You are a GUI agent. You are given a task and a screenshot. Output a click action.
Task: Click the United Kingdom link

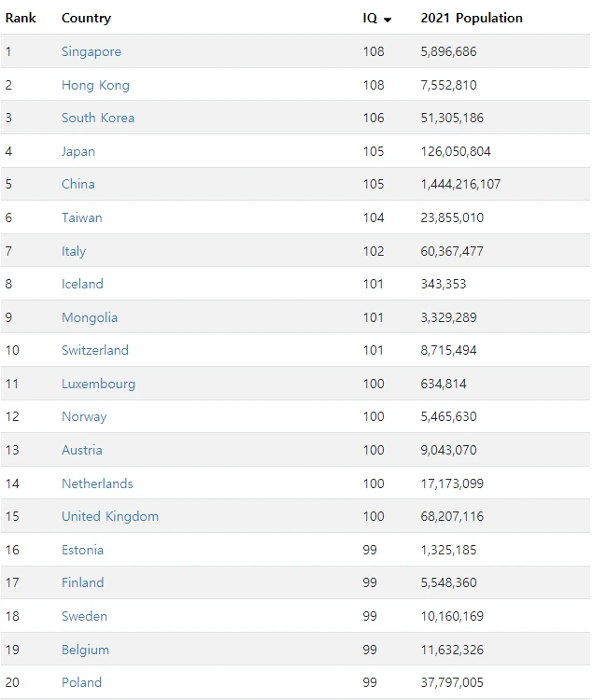pos(110,516)
